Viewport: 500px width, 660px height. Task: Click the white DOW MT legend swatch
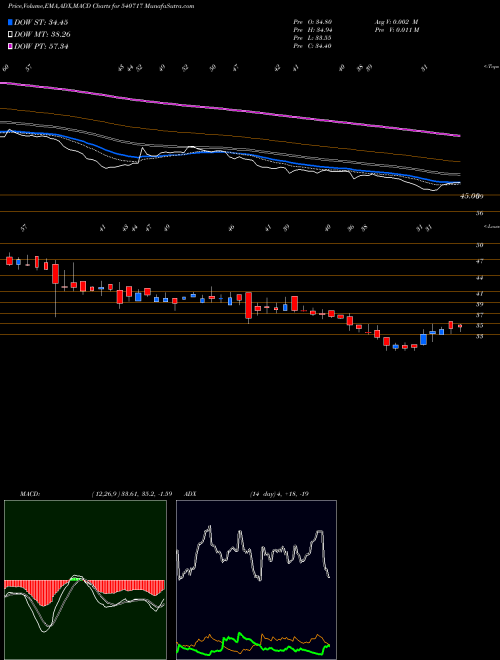point(10,35)
